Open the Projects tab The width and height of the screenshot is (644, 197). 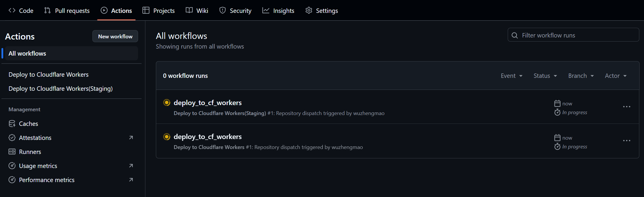pos(159,11)
